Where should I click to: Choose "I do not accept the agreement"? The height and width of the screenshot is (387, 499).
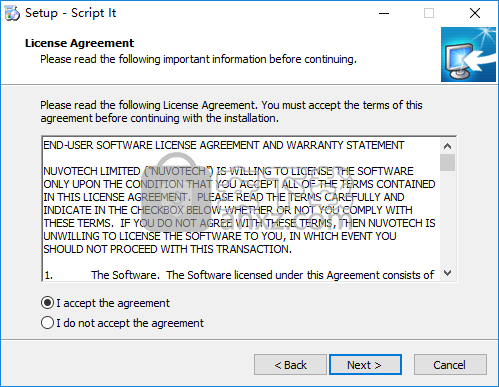[122, 323]
